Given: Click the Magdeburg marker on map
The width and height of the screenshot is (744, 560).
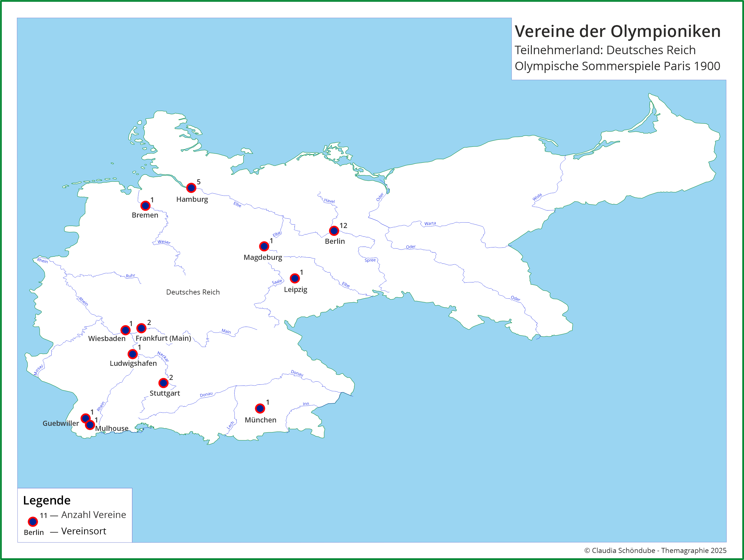Looking at the screenshot, I should (x=264, y=246).
